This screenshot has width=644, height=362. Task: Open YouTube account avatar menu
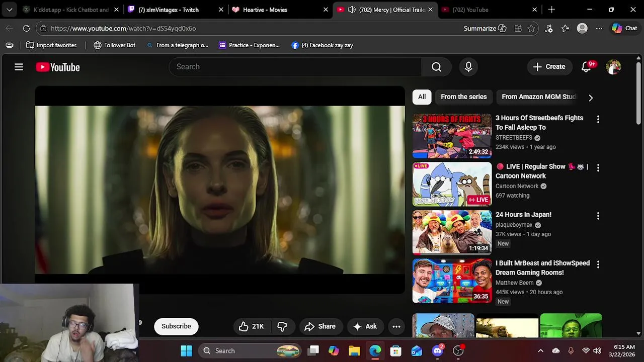tap(613, 67)
